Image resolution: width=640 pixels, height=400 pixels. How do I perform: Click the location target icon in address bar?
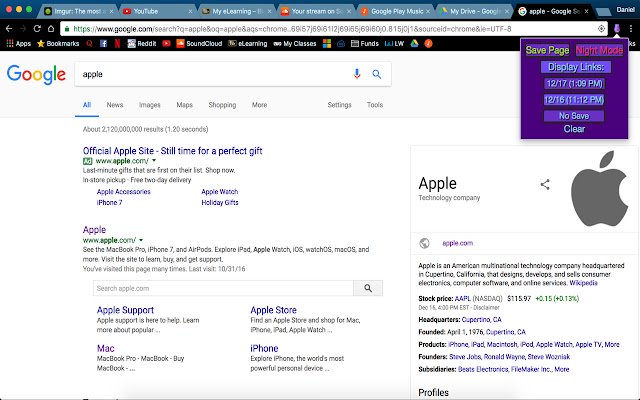(601, 29)
